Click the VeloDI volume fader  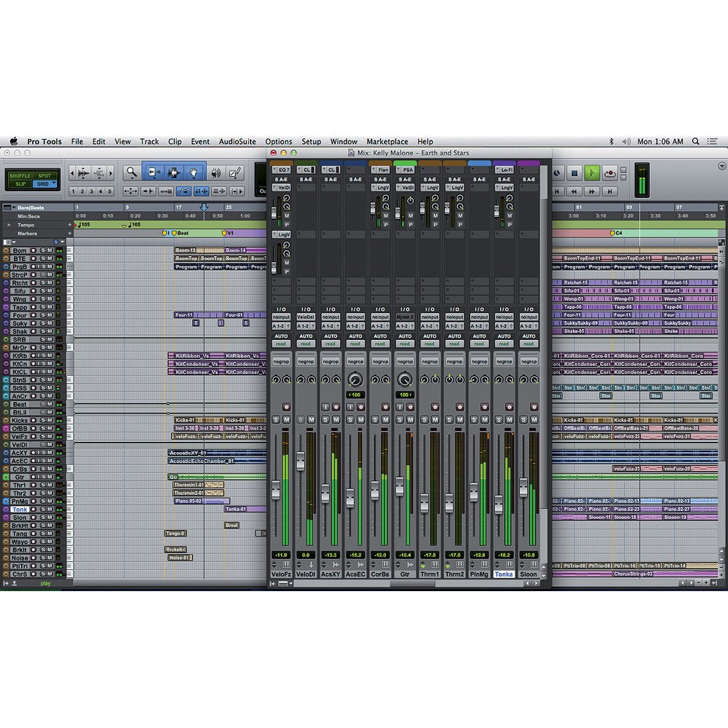[301, 460]
